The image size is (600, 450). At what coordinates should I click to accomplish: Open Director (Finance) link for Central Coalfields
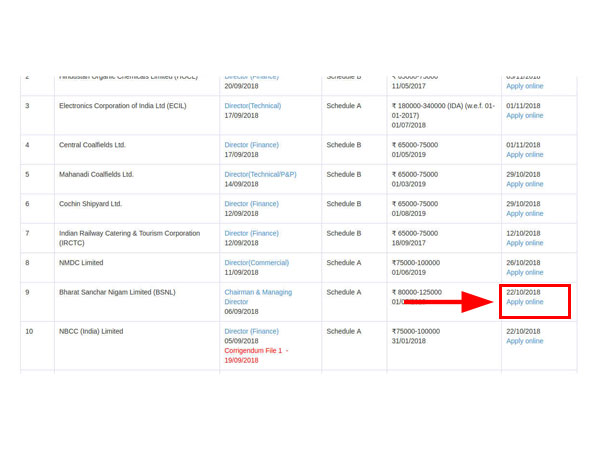(x=251, y=145)
